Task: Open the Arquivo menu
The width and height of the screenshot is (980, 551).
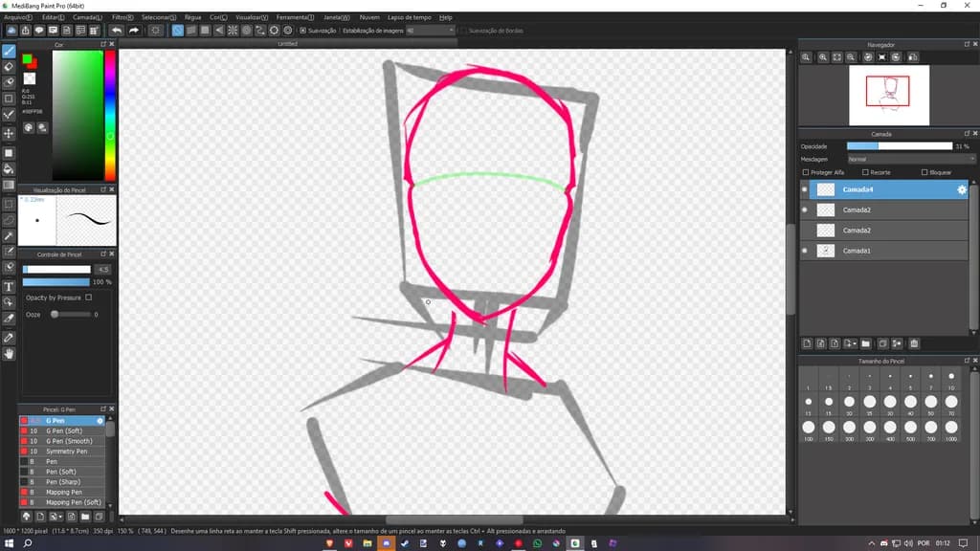Action: (17, 17)
